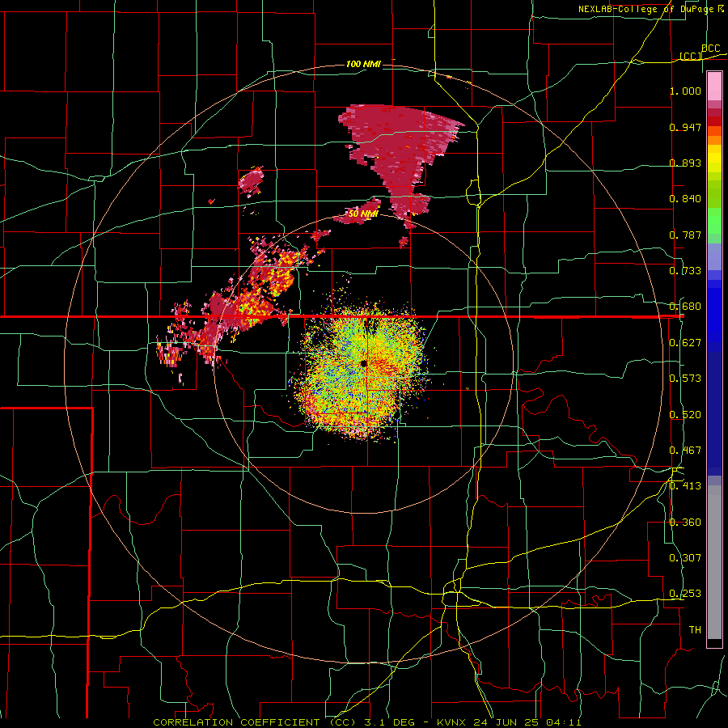Viewport: 728px width, 728px height.
Task: Click the Correlation Coefficient caption at bottom
Action: 367,722
